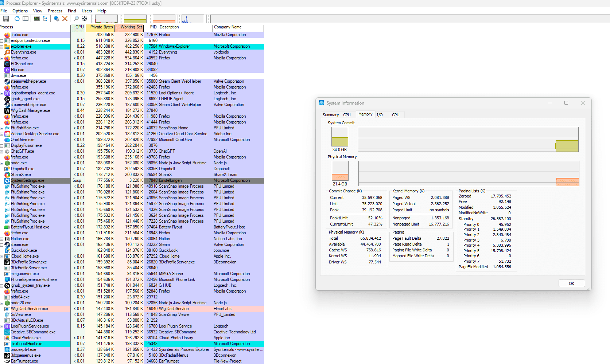The height and width of the screenshot is (364, 610).
Task: Collapse the logioptionsplus_agent.exe tree node
Action: coord(1,93)
